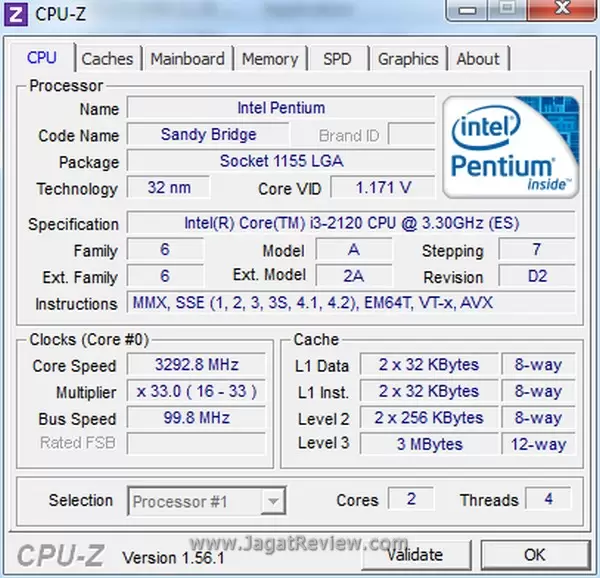Click the Bus Speed value '99.8 MHz'
Screen dimensions: 600x578
tap(196, 418)
